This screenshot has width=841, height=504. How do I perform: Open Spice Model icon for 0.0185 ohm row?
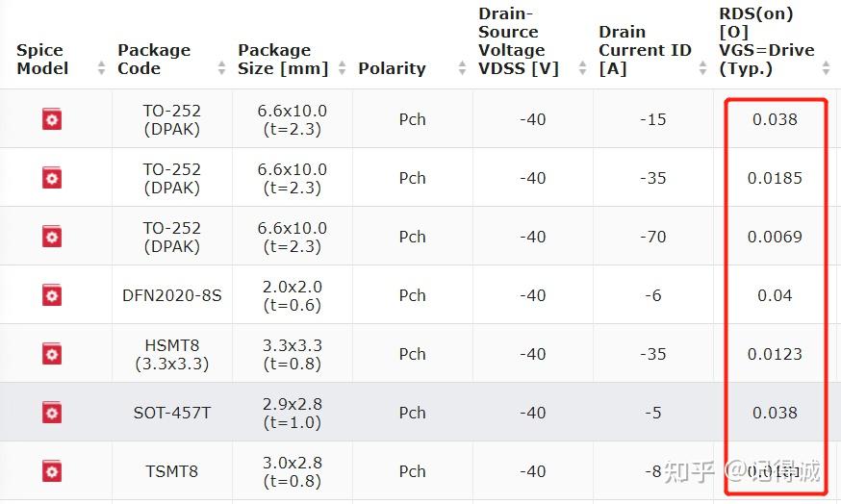tap(52, 178)
